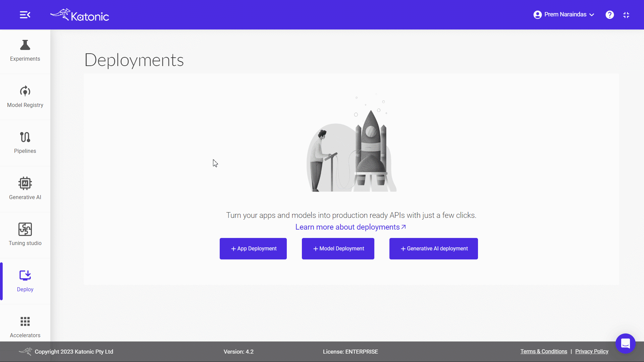The height and width of the screenshot is (362, 644).
Task: Click the help question mark icon
Action: 609,15
